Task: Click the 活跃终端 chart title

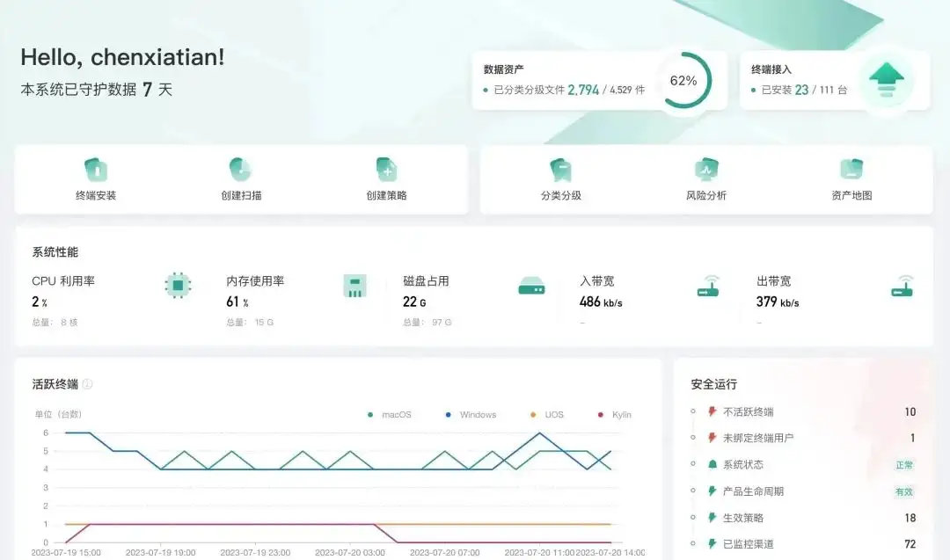Action: (55, 384)
